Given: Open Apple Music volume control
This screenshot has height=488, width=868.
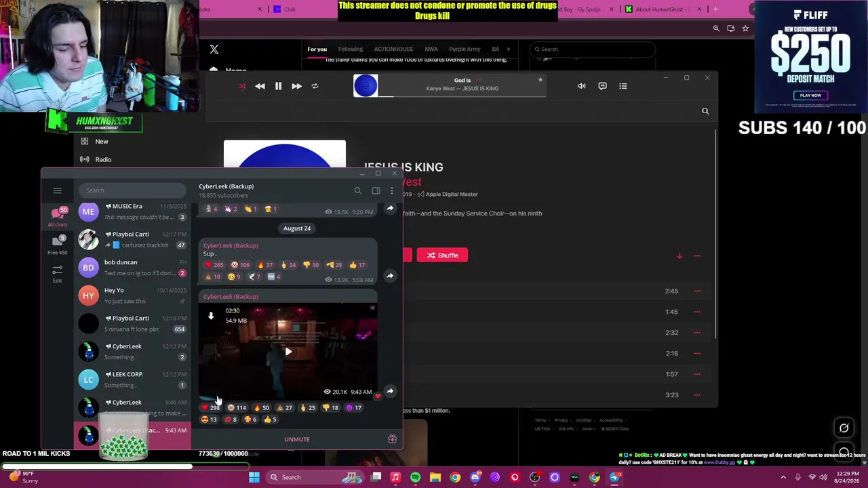Looking at the screenshot, I should point(581,86).
